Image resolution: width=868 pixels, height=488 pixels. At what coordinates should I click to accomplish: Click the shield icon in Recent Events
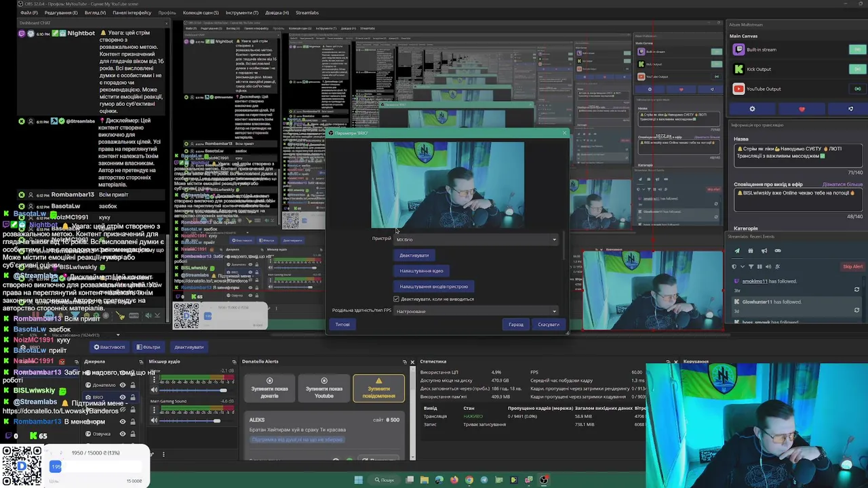pos(734,266)
